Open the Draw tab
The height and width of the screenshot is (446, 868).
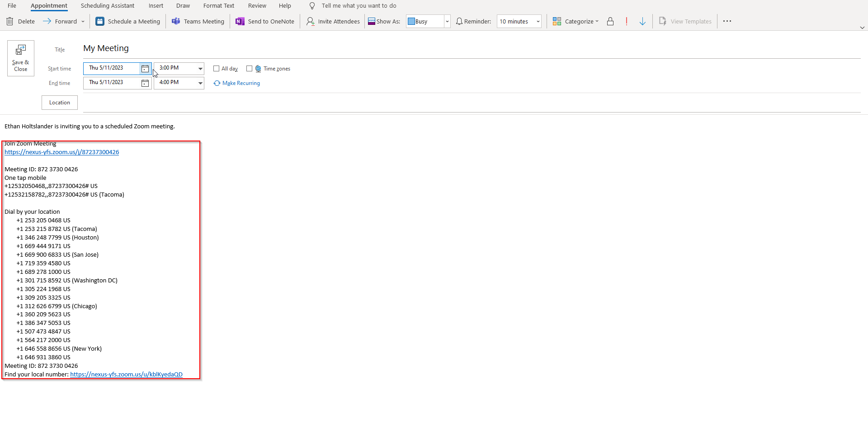(x=183, y=6)
